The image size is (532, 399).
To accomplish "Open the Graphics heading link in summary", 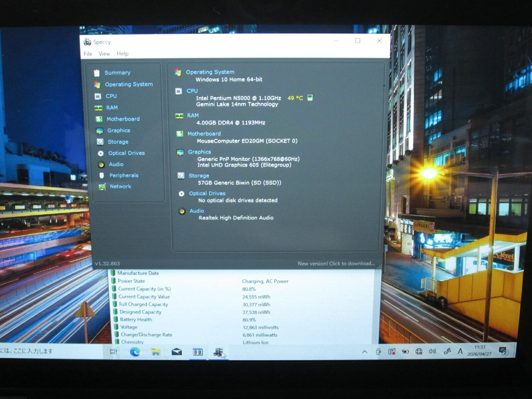I will pyautogui.click(x=199, y=152).
